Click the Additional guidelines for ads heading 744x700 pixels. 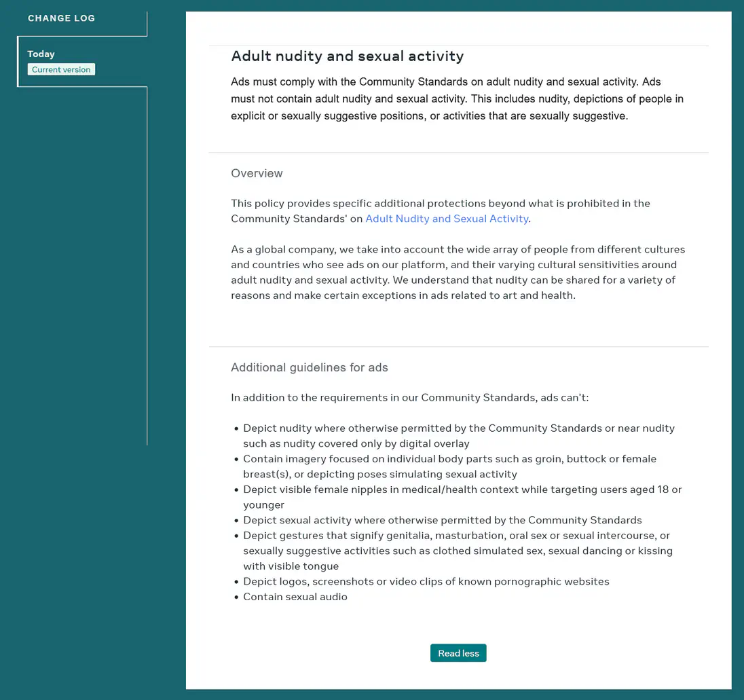(309, 367)
